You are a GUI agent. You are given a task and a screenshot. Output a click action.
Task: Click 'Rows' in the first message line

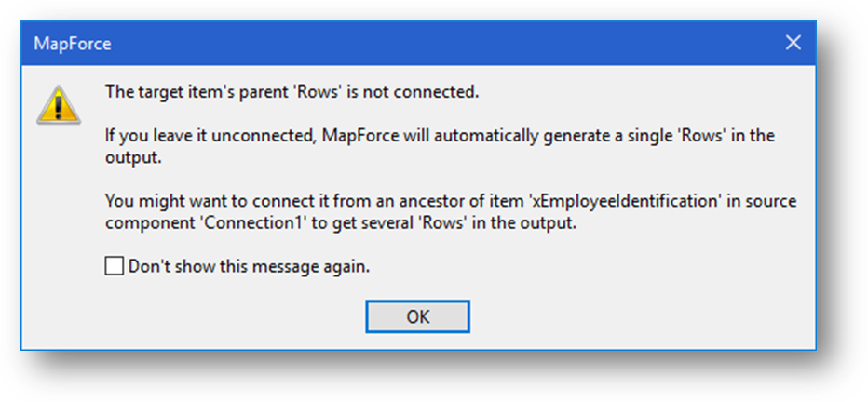point(321,92)
